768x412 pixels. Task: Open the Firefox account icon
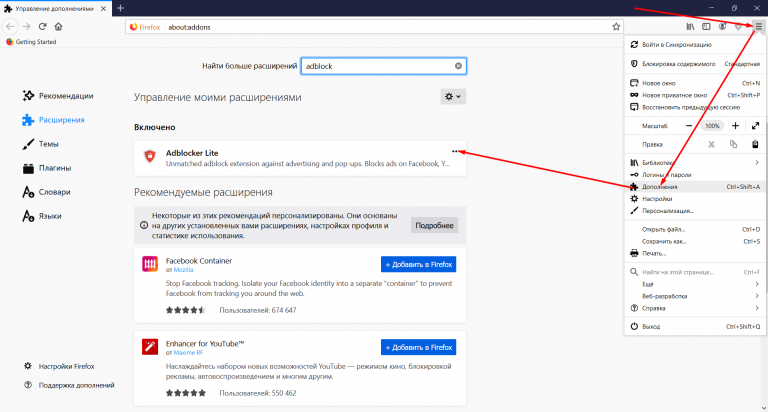point(722,27)
